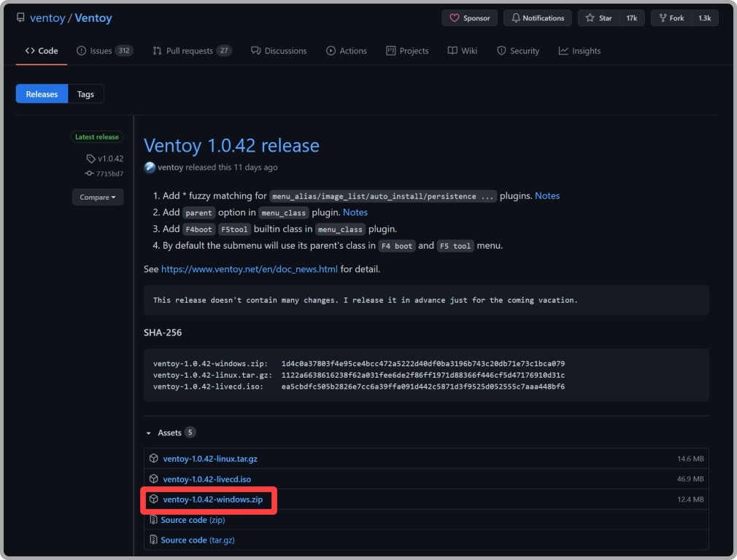Screen dimensions: 737x560
Task: Open the Issues tab
Action: 105,51
